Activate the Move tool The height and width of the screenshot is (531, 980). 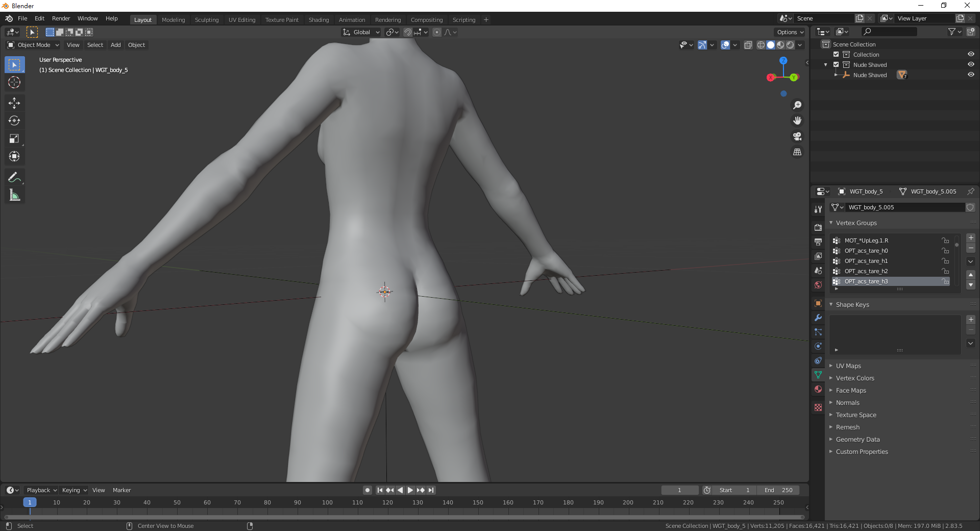14,103
